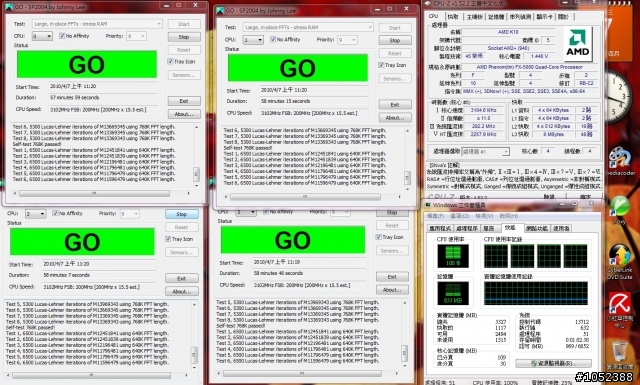
Task: Click the green GO status in CPU 0 window
Action: (87, 65)
